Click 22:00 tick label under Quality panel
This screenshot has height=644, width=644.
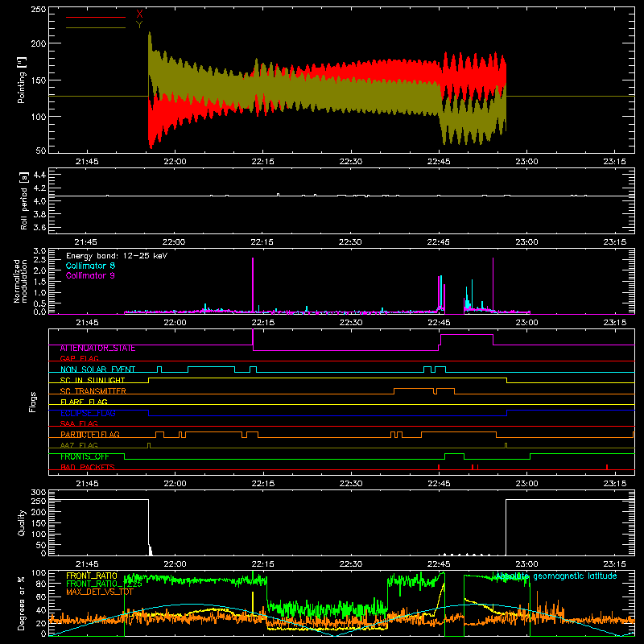click(x=175, y=564)
